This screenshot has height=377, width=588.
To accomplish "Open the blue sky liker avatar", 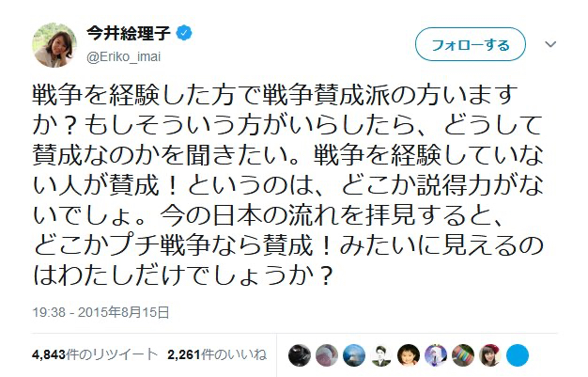I will click(355, 354).
